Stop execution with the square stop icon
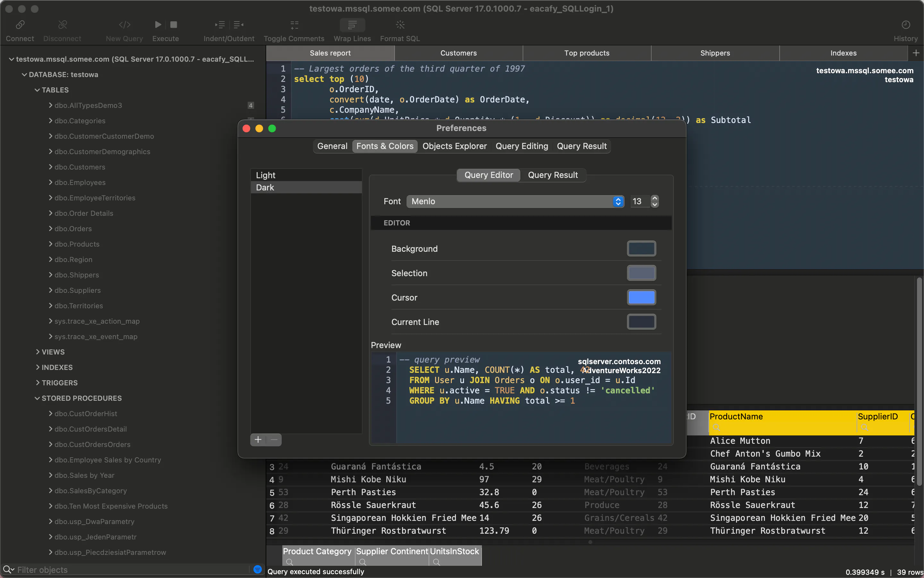Image resolution: width=924 pixels, height=578 pixels. click(x=174, y=25)
